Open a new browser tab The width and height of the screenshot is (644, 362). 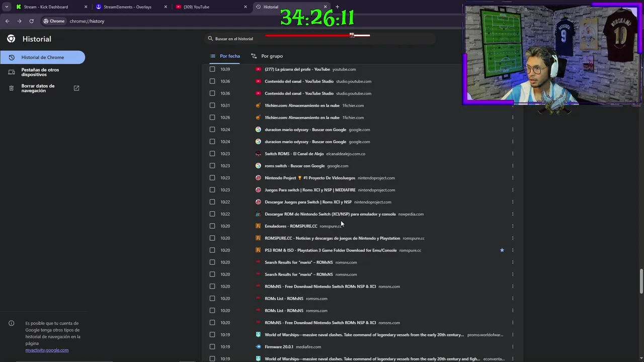pyautogui.click(x=337, y=7)
